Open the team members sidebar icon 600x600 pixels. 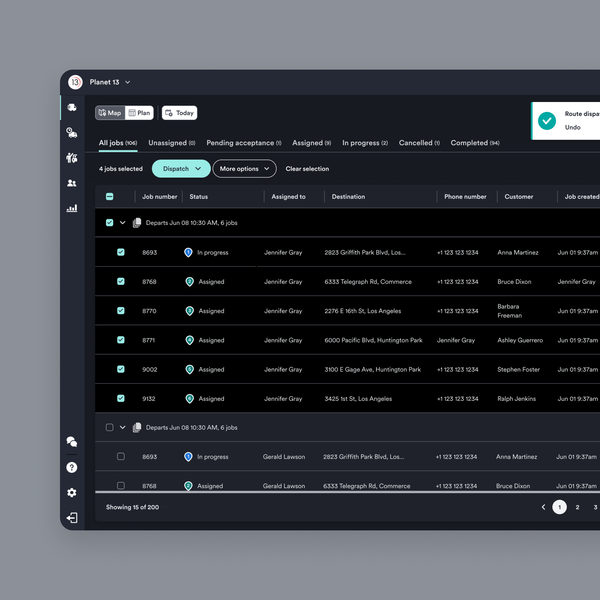point(72,183)
